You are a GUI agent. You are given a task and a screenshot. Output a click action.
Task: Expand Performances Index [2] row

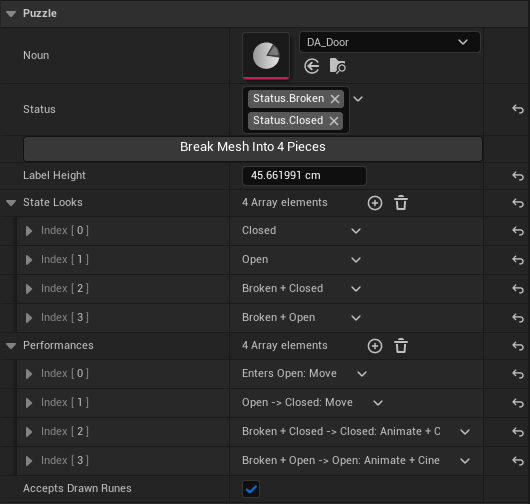(29, 432)
